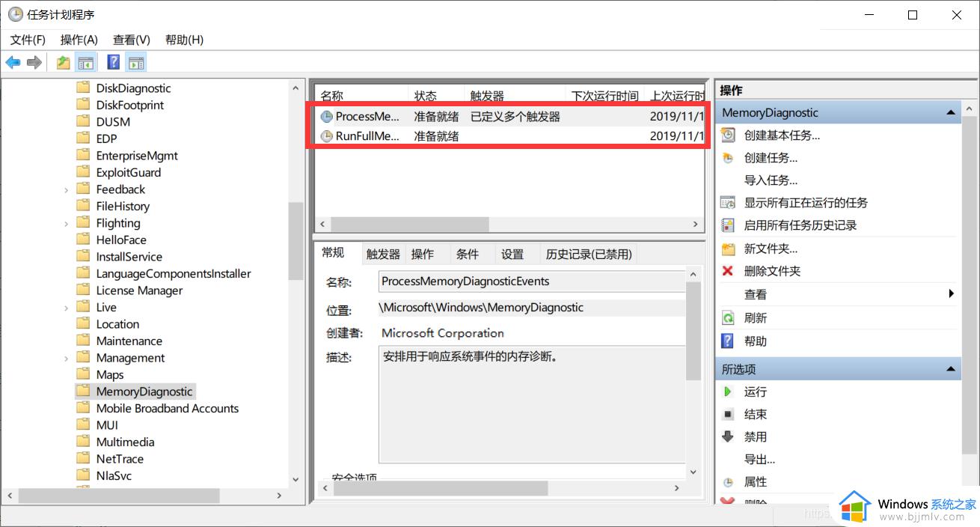Switch to the 历史记录(已禁用) tab
This screenshot has height=527, width=980.
pyautogui.click(x=589, y=255)
